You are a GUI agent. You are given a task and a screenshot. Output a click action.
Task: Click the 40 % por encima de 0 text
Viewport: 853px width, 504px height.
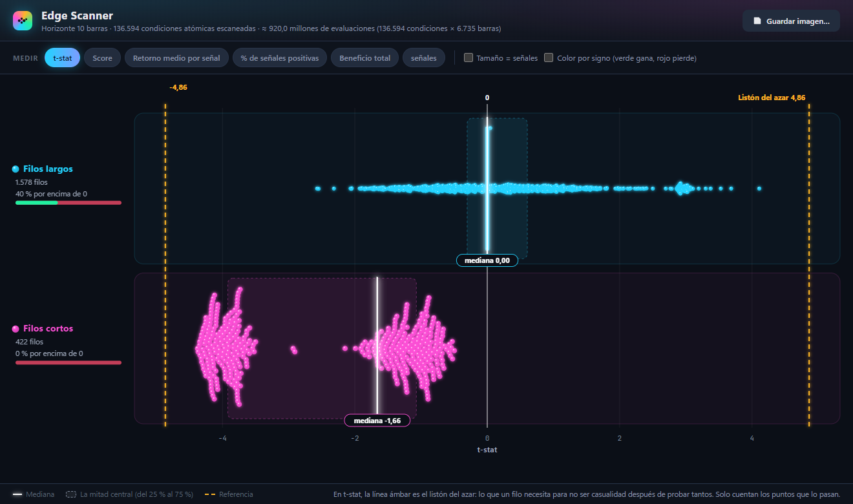(51, 194)
